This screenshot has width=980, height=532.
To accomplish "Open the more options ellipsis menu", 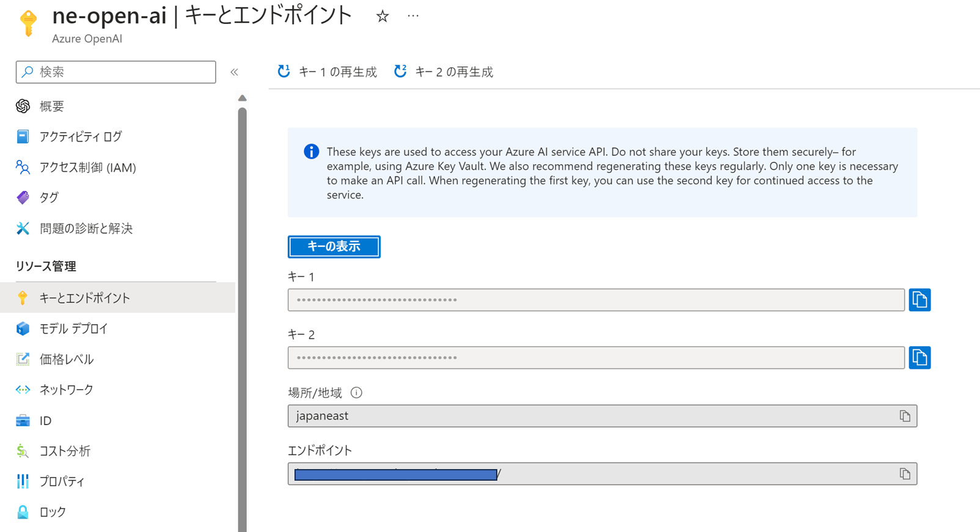I will [413, 16].
